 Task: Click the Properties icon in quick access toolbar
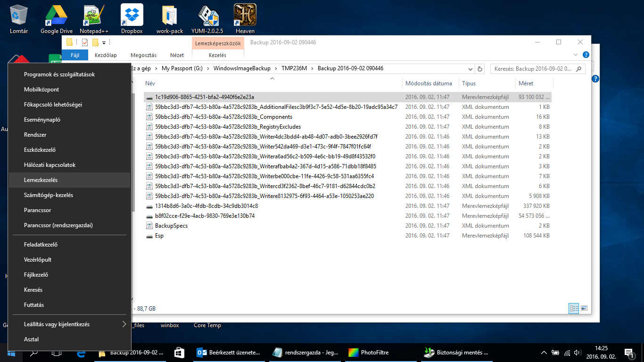click(x=85, y=42)
